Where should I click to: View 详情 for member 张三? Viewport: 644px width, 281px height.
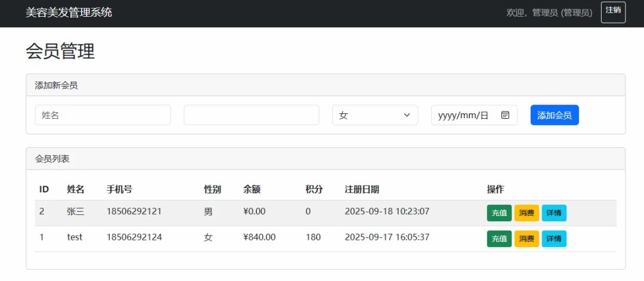click(x=553, y=213)
